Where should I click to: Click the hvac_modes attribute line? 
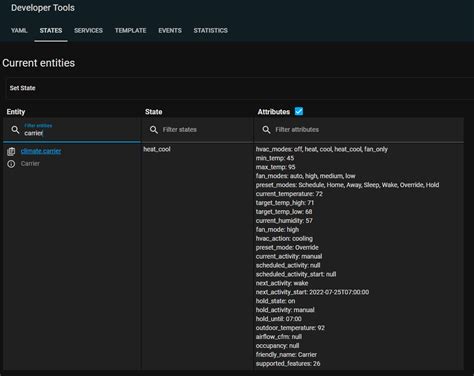322,149
